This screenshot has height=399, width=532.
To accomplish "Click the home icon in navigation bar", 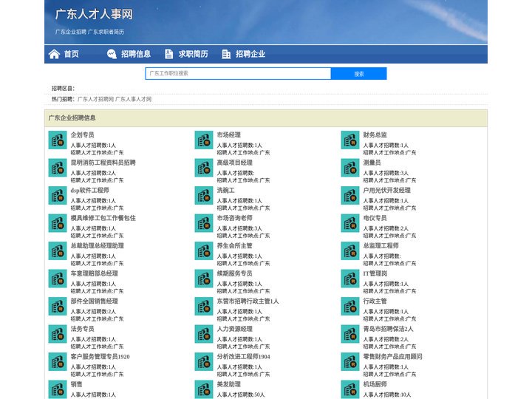I will tap(54, 54).
